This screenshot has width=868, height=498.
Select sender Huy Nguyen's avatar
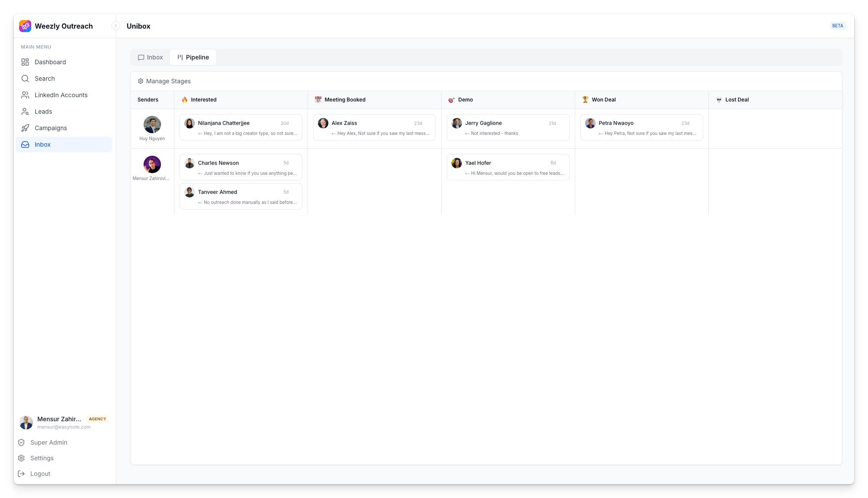pyautogui.click(x=152, y=124)
